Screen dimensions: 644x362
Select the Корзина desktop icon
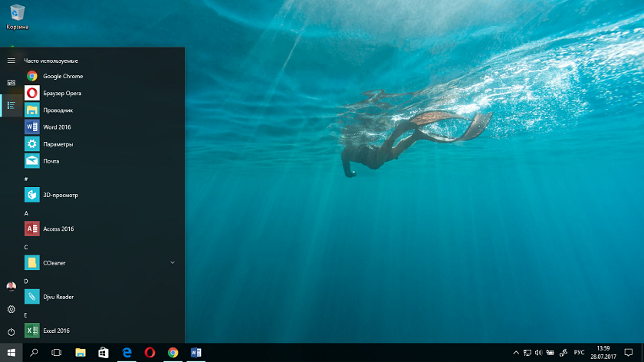click(x=17, y=17)
